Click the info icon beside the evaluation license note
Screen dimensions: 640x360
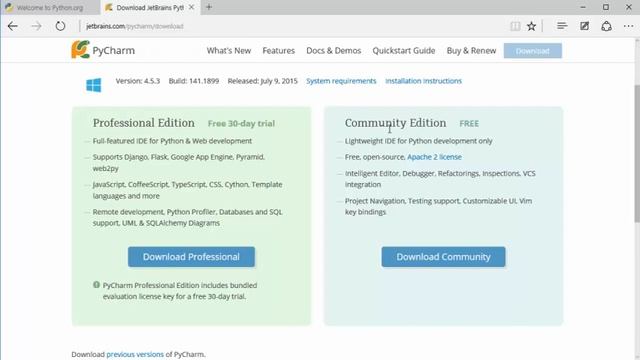pyautogui.click(x=96, y=285)
